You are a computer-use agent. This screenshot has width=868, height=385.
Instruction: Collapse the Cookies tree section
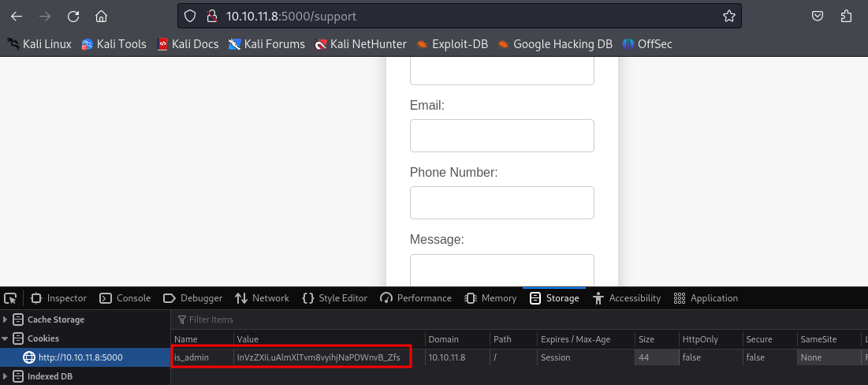6,338
